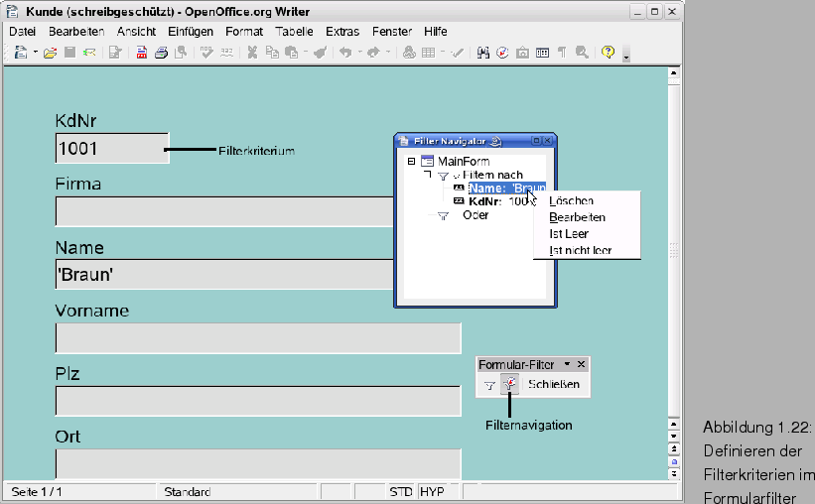
Task: Click the Export as PDF icon
Action: [x=142, y=53]
